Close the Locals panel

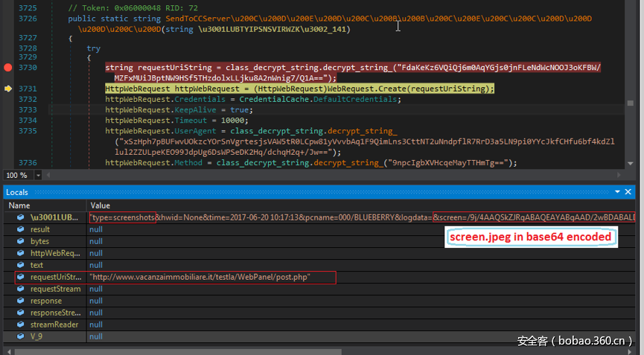[629, 192]
